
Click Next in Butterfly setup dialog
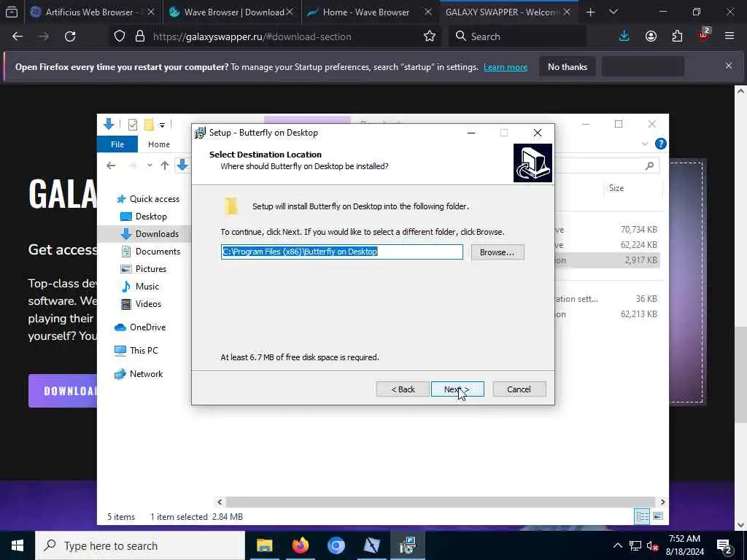pyautogui.click(x=457, y=389)
